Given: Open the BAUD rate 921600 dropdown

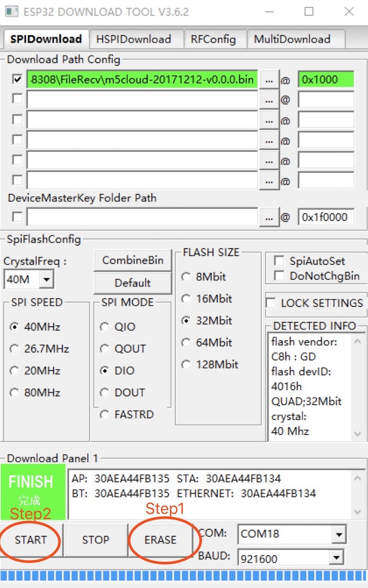Looking at the screenshot, I should tap(337, 558).
